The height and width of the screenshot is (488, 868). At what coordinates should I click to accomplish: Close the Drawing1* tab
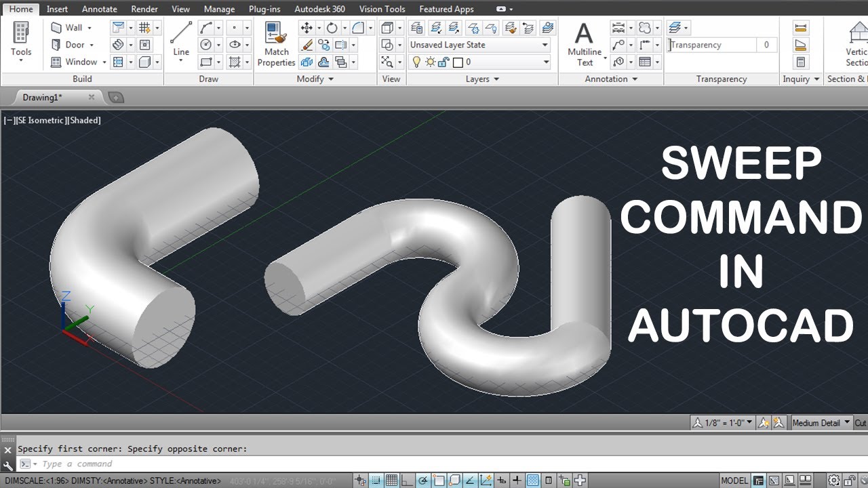[92, 98]
